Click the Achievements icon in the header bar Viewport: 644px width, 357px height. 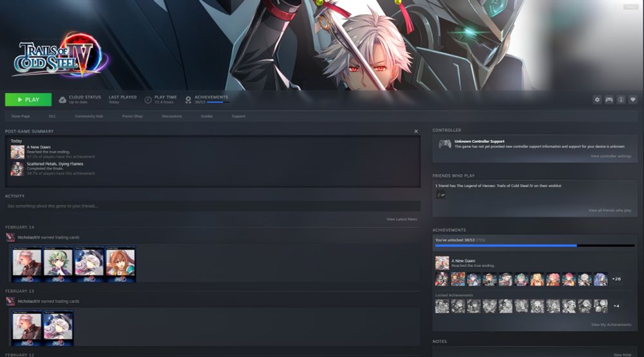[x=188, y=100]
